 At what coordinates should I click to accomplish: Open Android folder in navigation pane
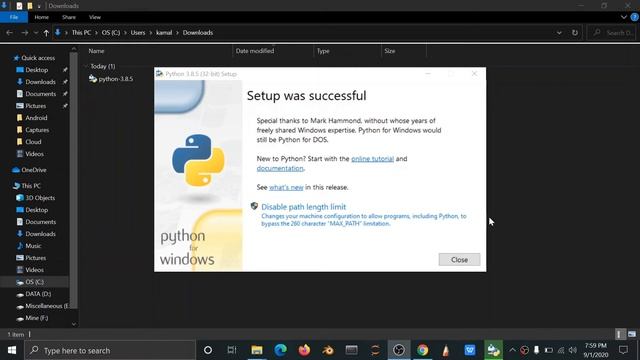pos(36,118)
